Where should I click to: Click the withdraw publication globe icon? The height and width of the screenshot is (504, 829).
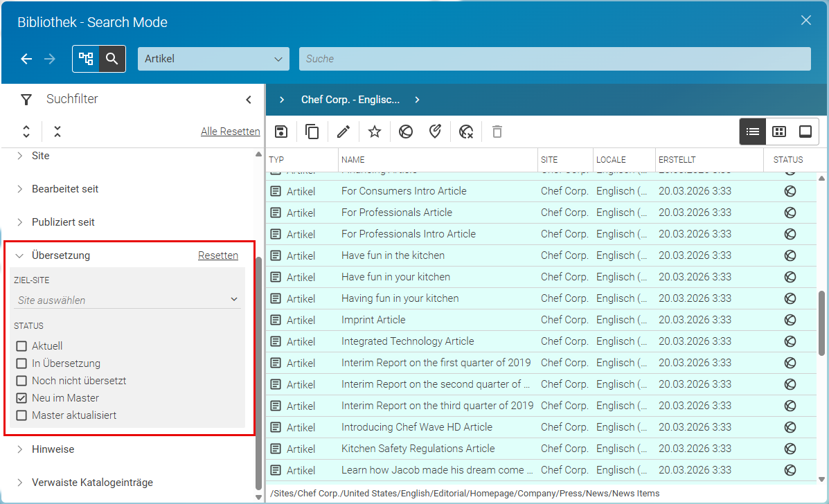coord(466,132)
